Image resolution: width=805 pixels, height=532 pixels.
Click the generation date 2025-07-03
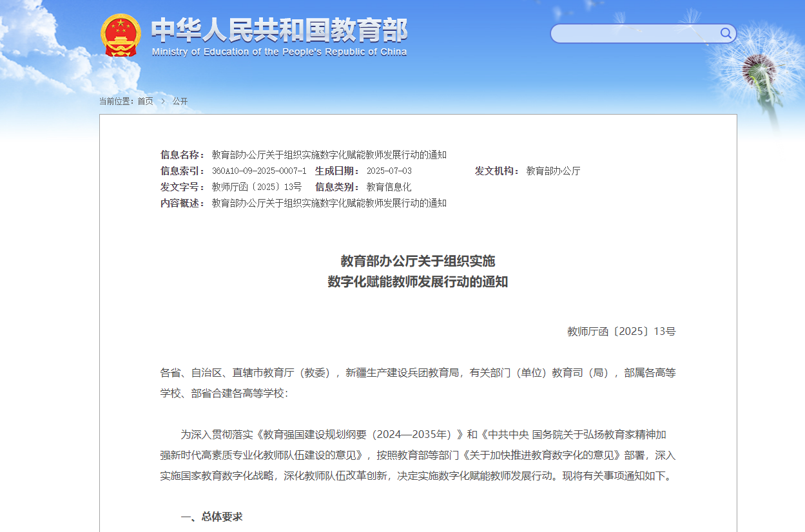pyautogui.click(x=389, y=171)
